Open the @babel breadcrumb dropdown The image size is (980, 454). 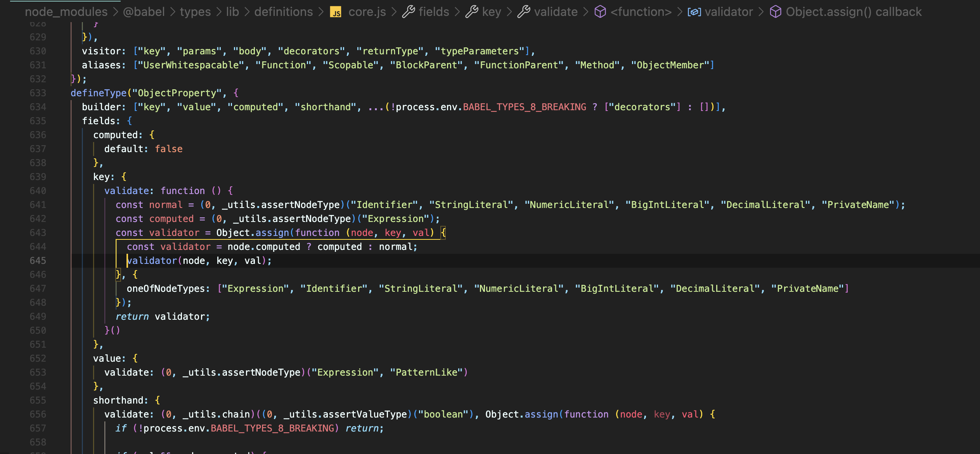144,12
